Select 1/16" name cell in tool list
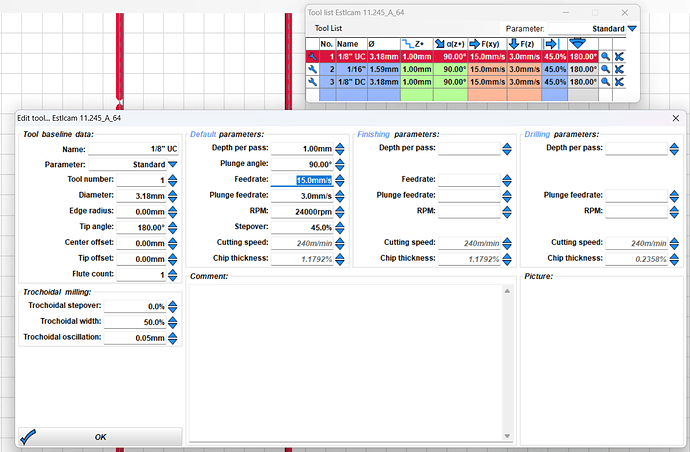Screen dimensions: 690x452 (x=351, y=69)
